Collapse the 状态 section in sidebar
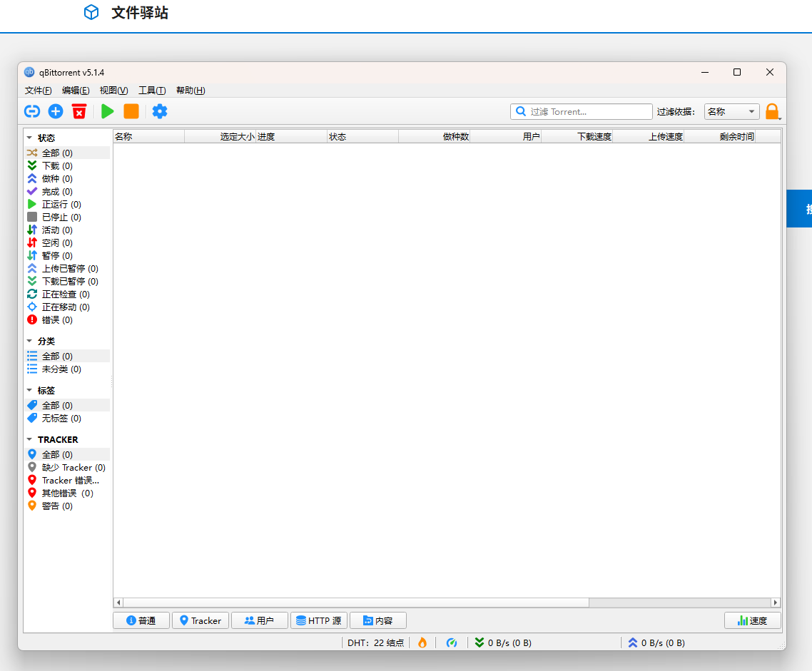The image size is (812, 671). click(x=30, y=138)
